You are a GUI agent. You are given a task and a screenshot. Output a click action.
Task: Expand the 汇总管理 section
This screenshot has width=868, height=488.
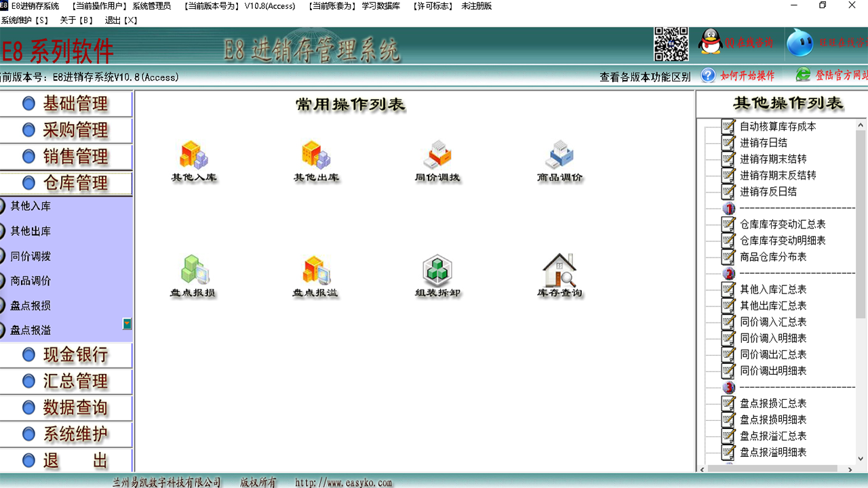pos(66,382)
